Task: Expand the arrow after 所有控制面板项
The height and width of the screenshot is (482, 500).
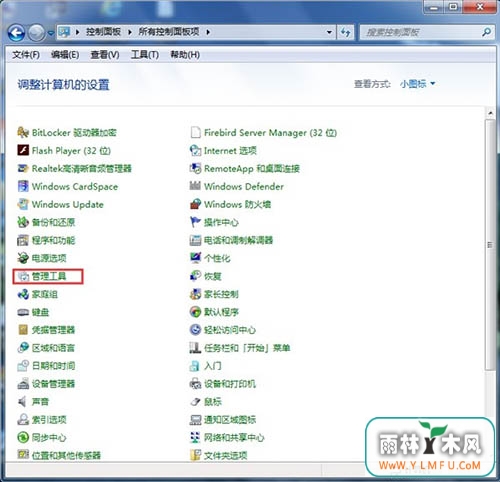Action: 208,32
